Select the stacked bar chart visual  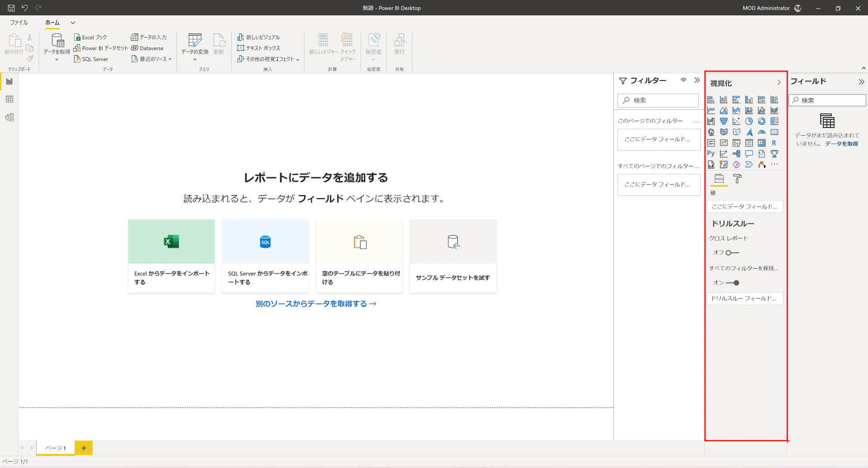(711, 99)
